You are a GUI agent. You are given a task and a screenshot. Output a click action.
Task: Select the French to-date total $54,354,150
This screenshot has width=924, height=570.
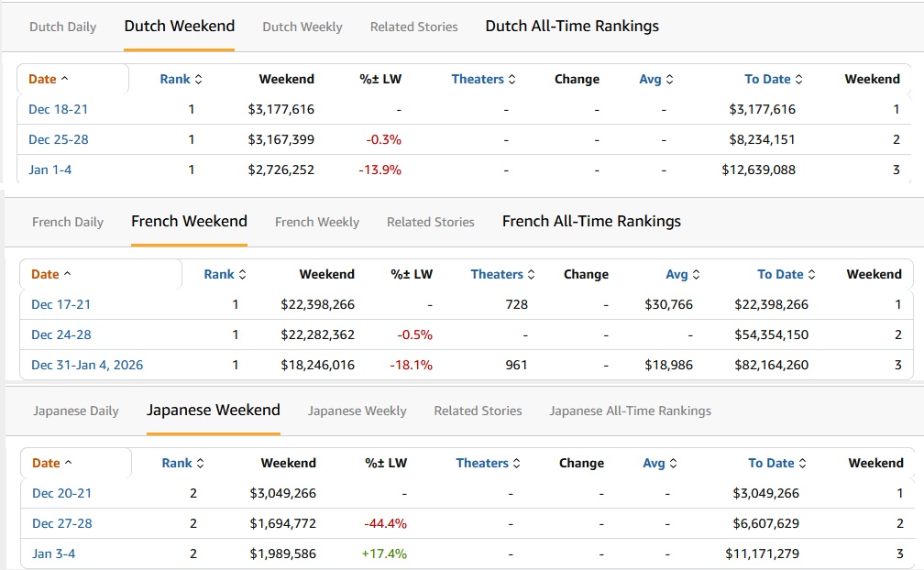(772, 335)
